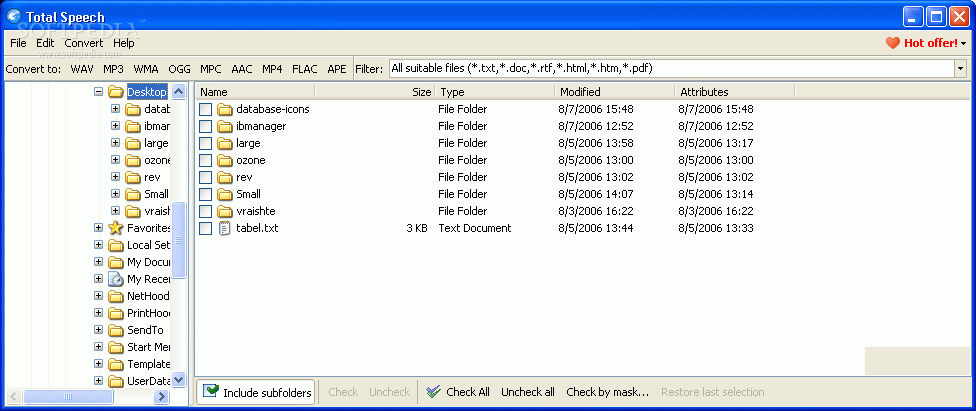Screen dimensions: 976x411
Task: Sort by the Size column header
Action: click(x=375, y=92)
